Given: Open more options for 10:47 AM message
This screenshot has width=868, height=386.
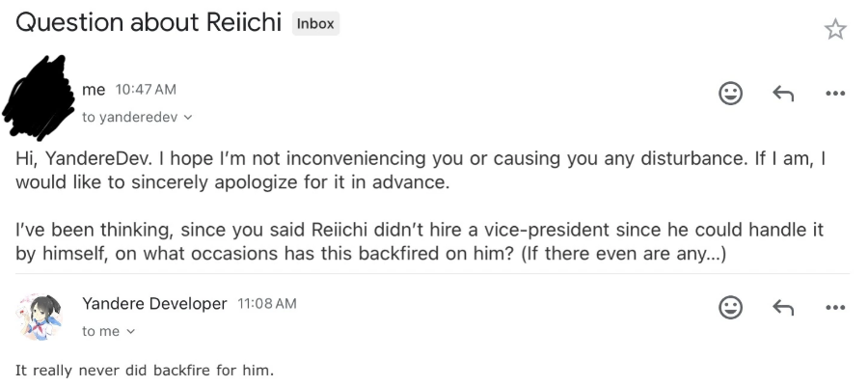Looking at the screenshot, I should [835, 93].
